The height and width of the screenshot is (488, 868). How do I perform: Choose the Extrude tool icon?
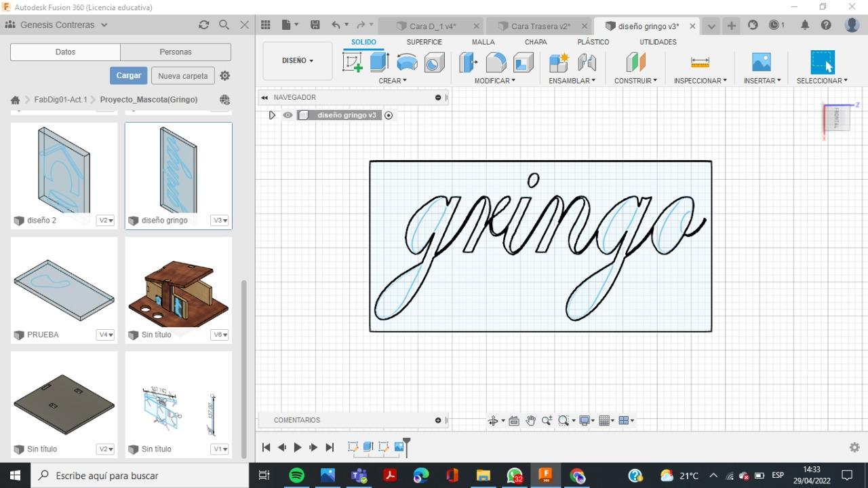[379, 62]
